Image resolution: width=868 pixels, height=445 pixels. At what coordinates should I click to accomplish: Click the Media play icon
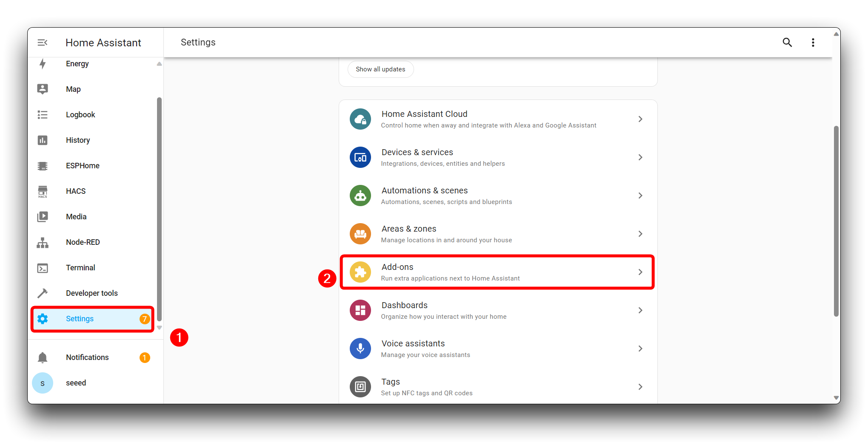(43, 217)
